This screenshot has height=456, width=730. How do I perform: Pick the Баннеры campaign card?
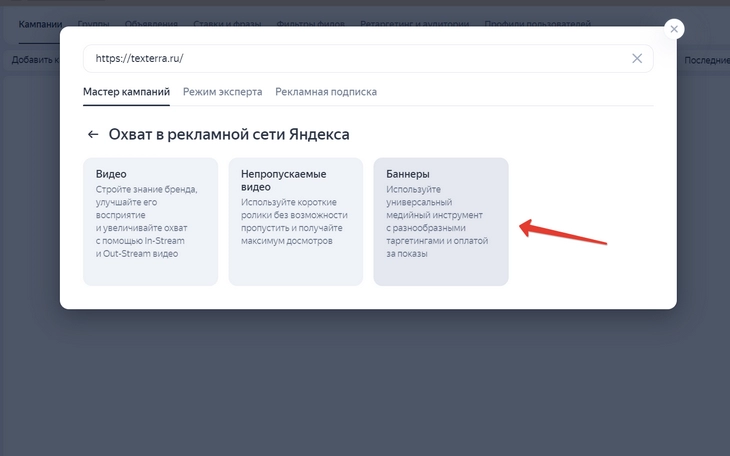coord(441,222)
